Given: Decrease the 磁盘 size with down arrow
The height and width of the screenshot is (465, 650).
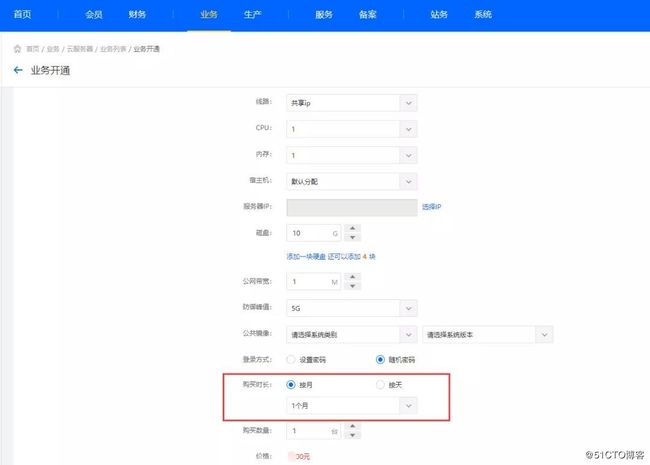Looking at the screenshot, I should click(352, 237).
